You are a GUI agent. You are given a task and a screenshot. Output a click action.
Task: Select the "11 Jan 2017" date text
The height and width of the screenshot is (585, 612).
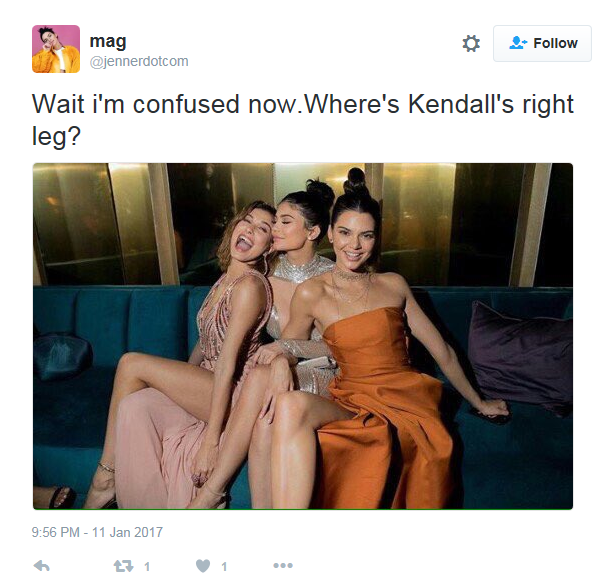(x=127, y=532)
